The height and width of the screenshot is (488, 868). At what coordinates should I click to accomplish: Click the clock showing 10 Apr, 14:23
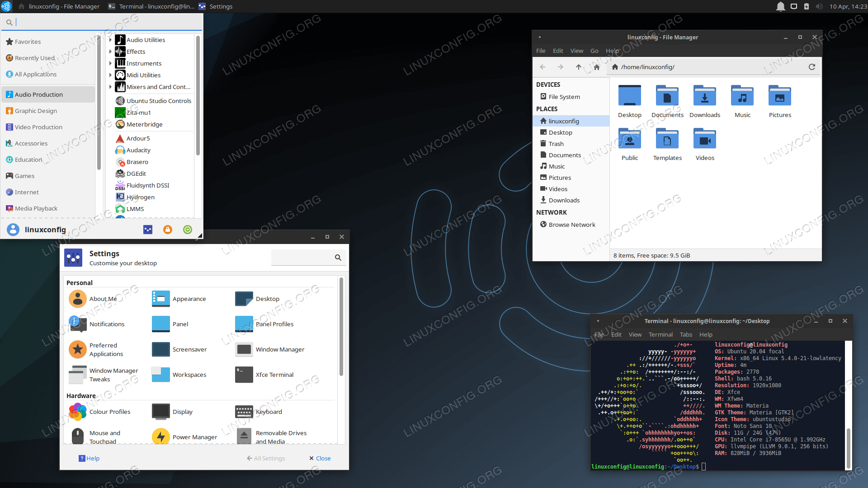coord(848,6)
